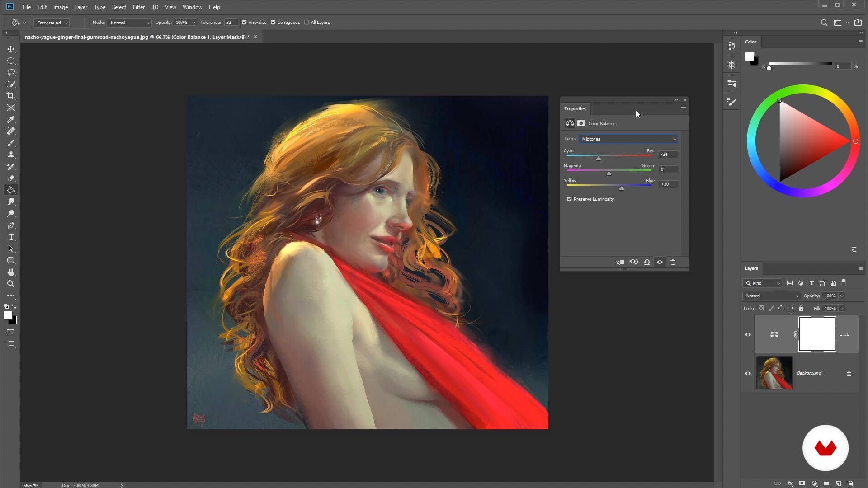Toggle lock transparent pixels
Viewport: 868px width, 488px height.
761,309
